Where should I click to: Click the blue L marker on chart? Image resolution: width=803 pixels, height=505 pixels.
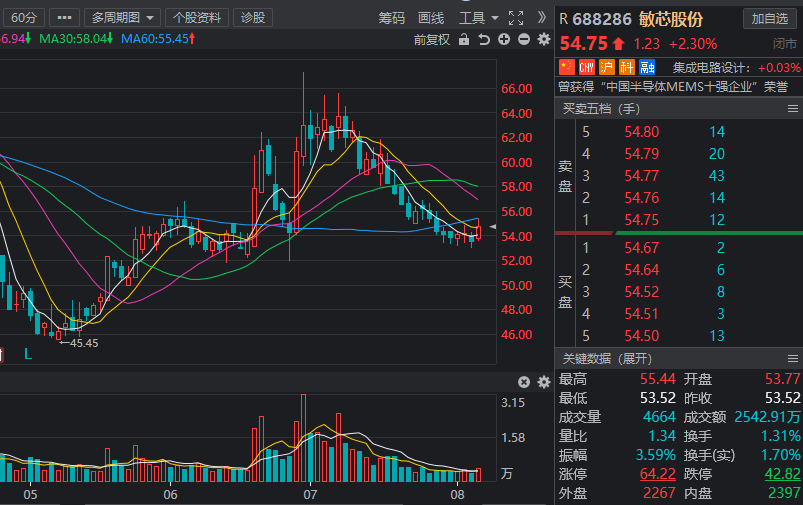point(28,353)
